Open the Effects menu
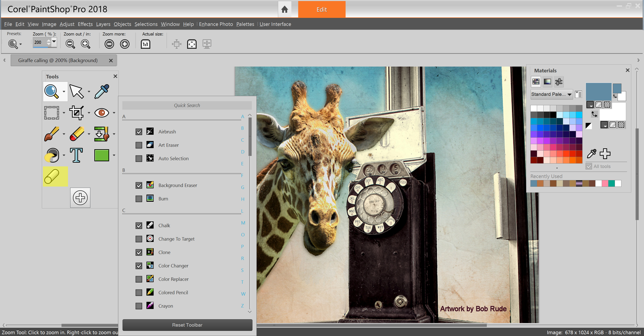This screenshot has width=644, height=336. [x=85, y=24]
